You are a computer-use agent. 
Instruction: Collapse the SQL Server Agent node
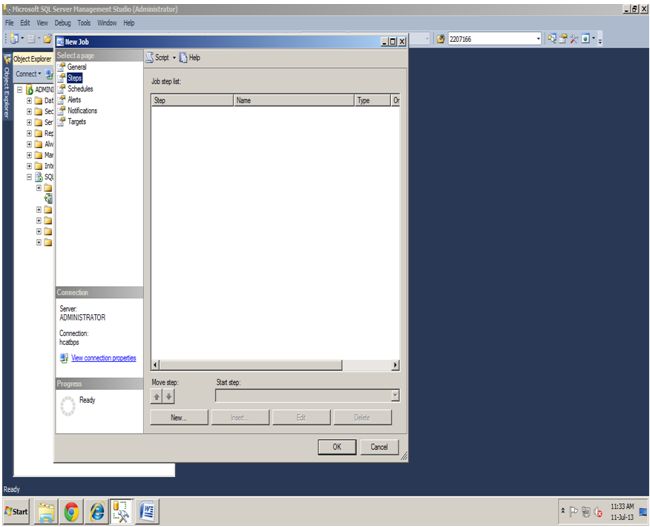pyautogui.click(x=29, y=177)
